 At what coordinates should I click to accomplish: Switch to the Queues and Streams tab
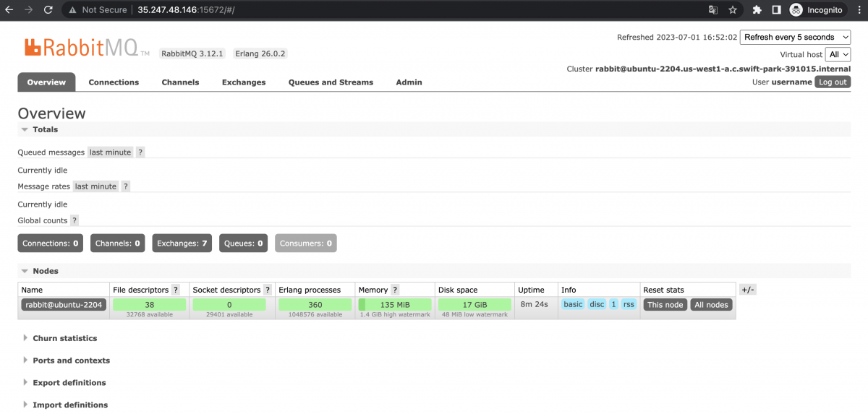point(331,82)
